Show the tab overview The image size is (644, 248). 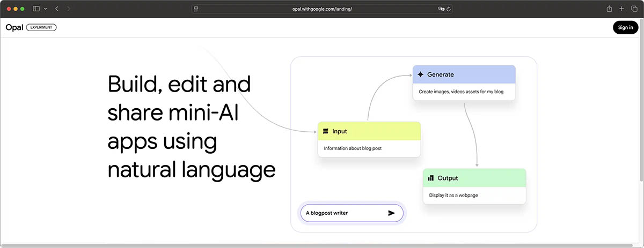(x=634, y=9)
